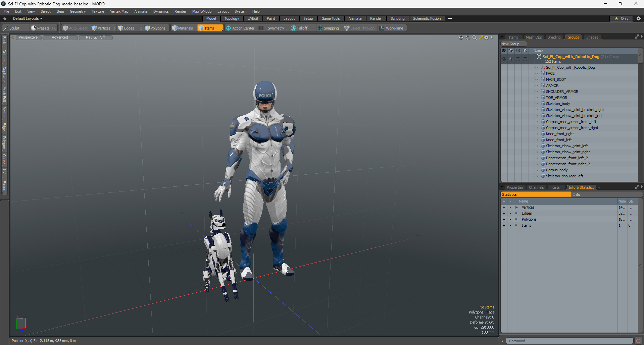644x345 pixels.
Task: Open the Geometry menu
Action: pyautogui.click(x=78, y=11)
